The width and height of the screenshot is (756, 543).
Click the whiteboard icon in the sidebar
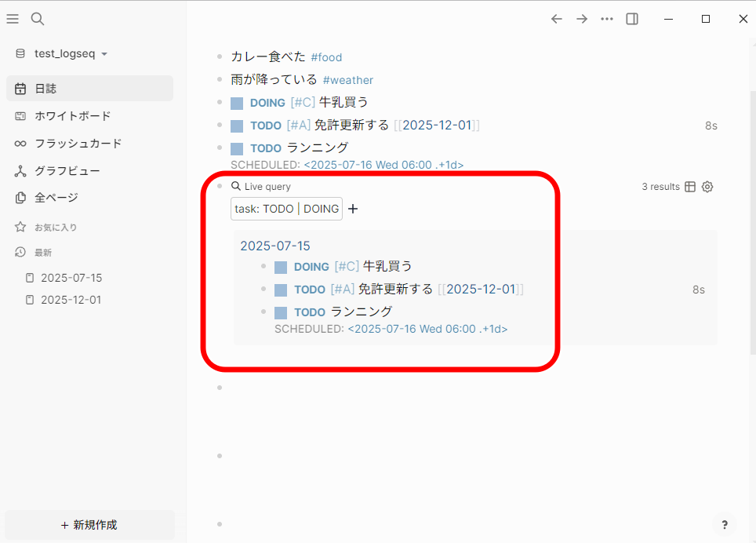(x=20, y=116)
